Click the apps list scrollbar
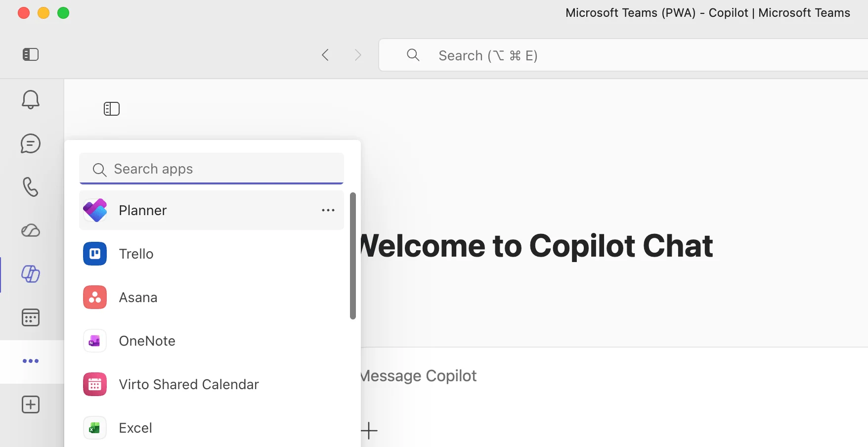Viewport: 868px width, 447px height. [x=353, y=256]
